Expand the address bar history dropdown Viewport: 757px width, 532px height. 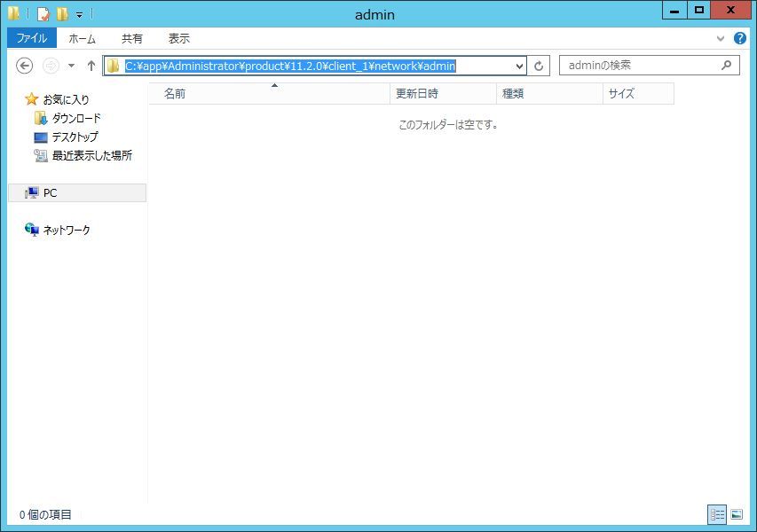click(x=519, y=66)
